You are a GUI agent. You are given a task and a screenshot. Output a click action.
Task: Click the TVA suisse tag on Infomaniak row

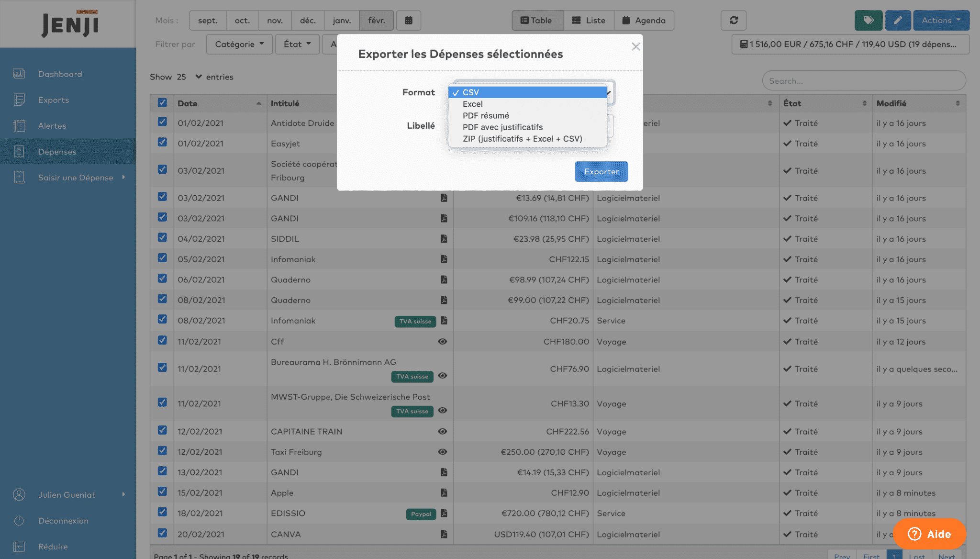[x=415, y=322]
